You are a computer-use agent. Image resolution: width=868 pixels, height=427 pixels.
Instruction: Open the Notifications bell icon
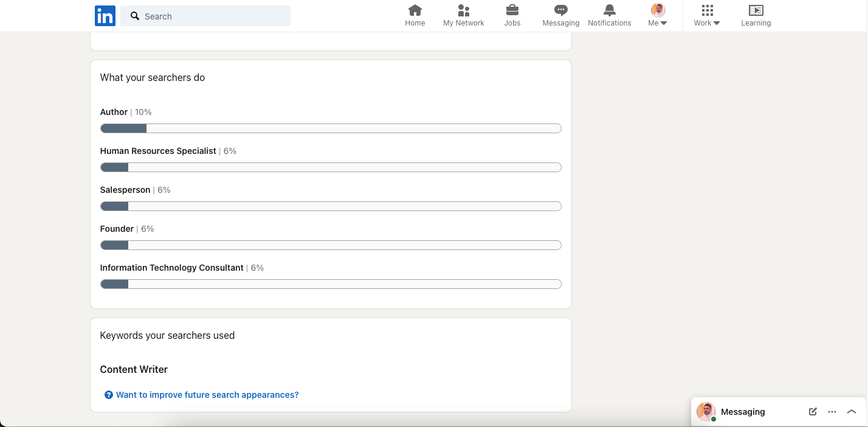coord(610,10)
